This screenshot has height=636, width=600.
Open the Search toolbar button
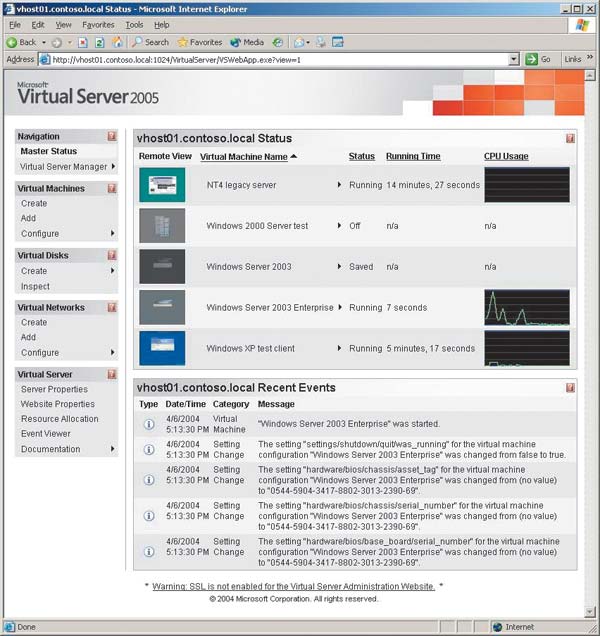pyautogui.click(x=151, y=42)
